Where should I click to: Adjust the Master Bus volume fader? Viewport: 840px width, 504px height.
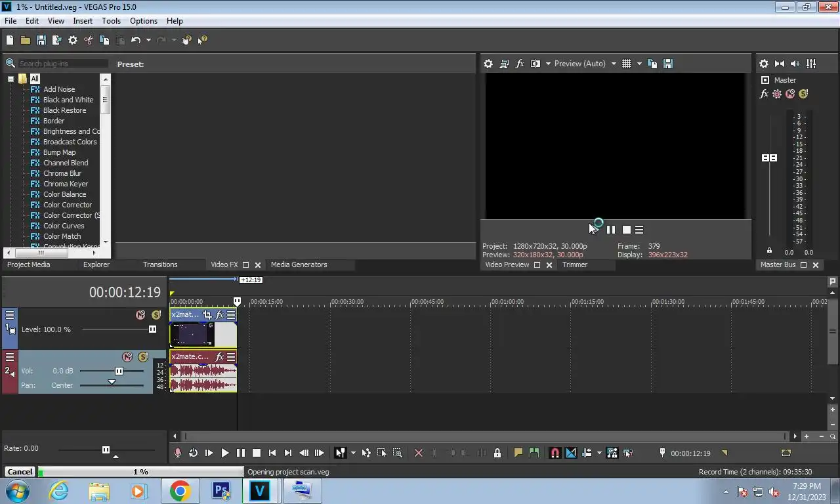pos(769,158)
